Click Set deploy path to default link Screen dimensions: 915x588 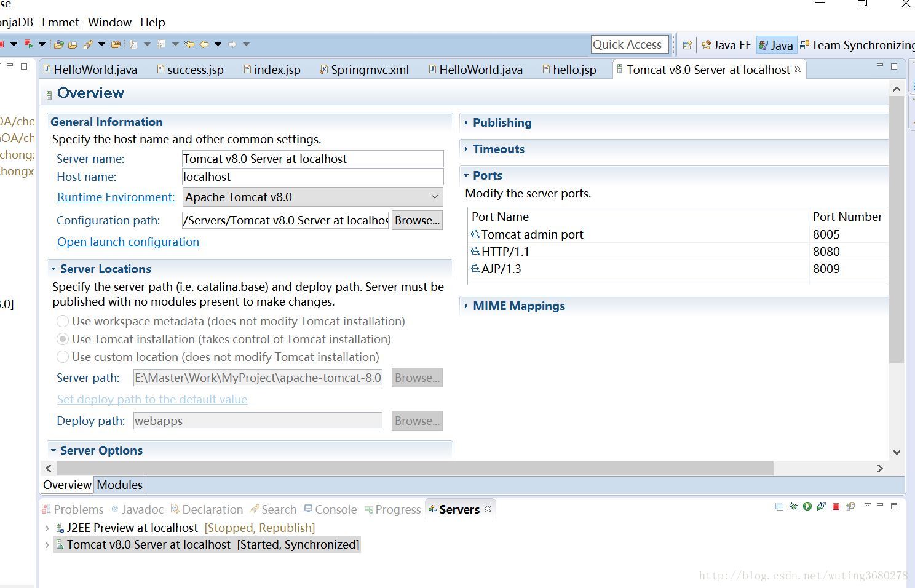click(152, 399)
